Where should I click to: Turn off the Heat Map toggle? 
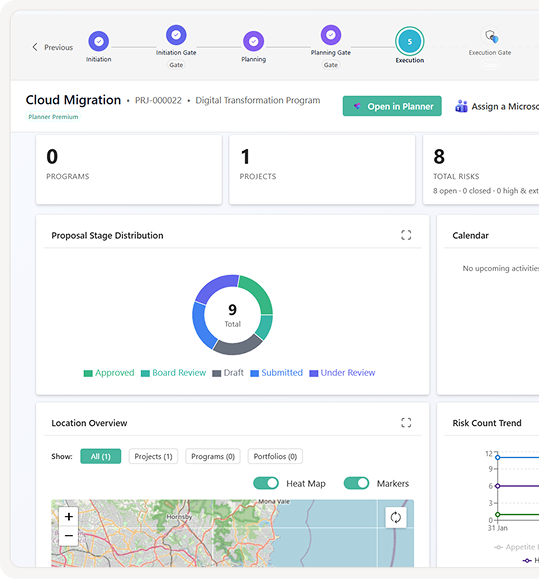(x=266, y=483)
